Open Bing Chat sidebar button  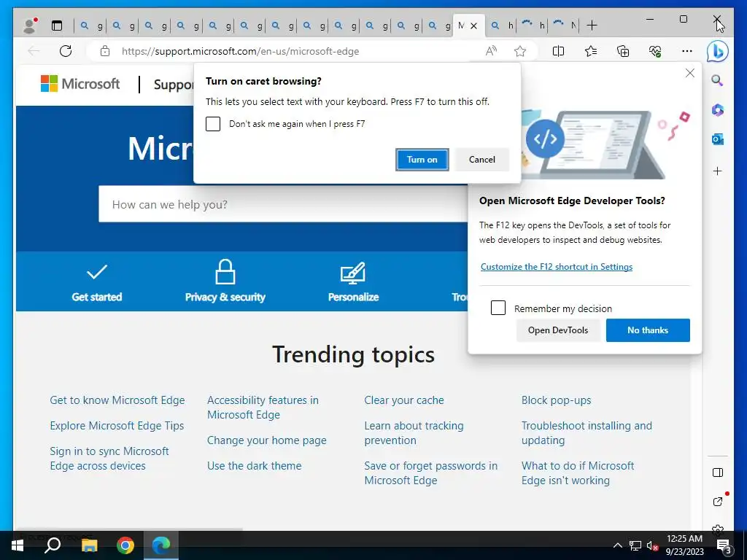tap(718, 52)
